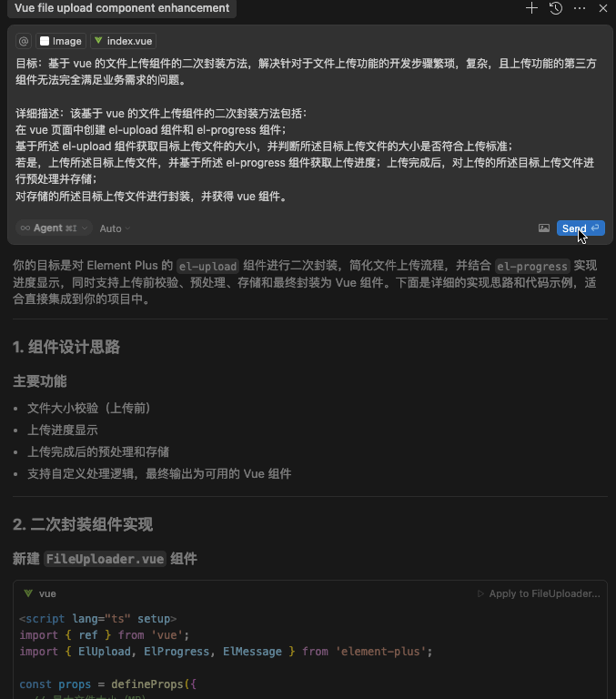This screenshot has height=699, width=616.
Task: Click the import { ref } from 'vue' line
Action: coord(105,634)
